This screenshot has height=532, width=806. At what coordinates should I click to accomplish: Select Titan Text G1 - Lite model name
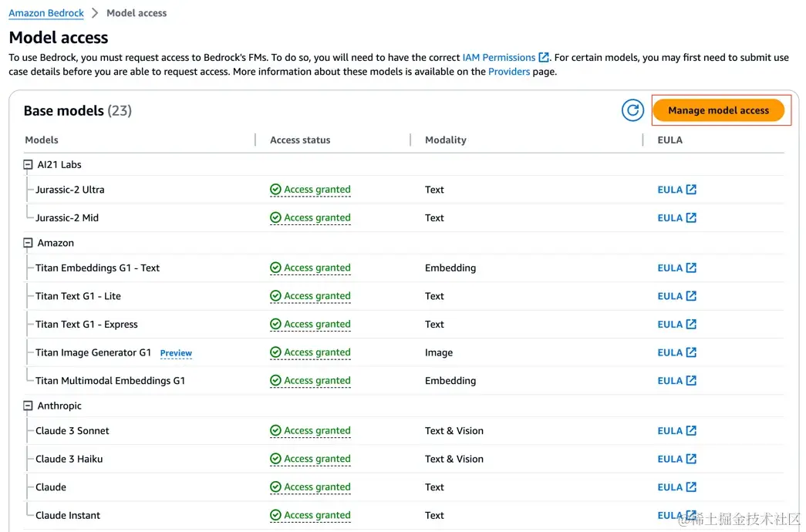pyautogui.click(x=78, y=296)
